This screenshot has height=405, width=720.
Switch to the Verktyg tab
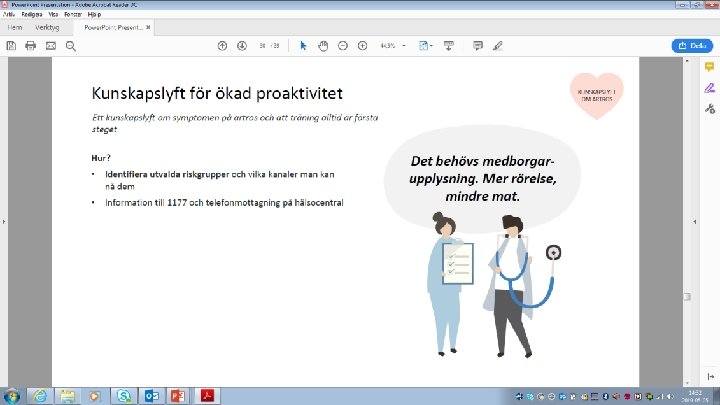click(x=47, y=28)
